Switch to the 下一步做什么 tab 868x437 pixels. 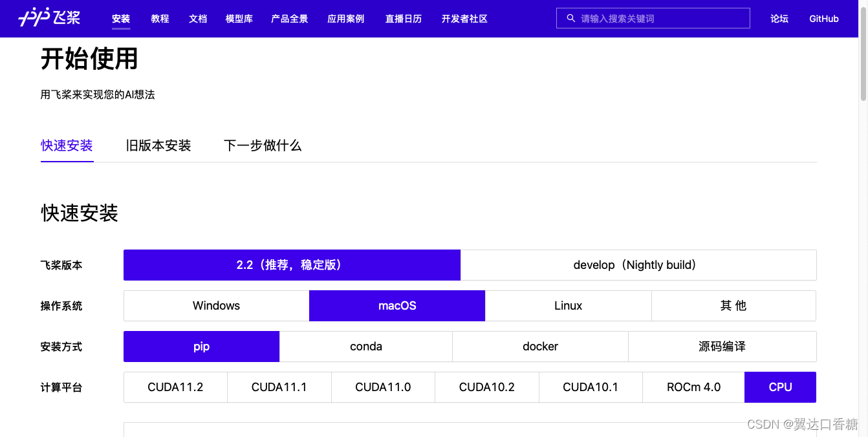(x=263, y=145)
